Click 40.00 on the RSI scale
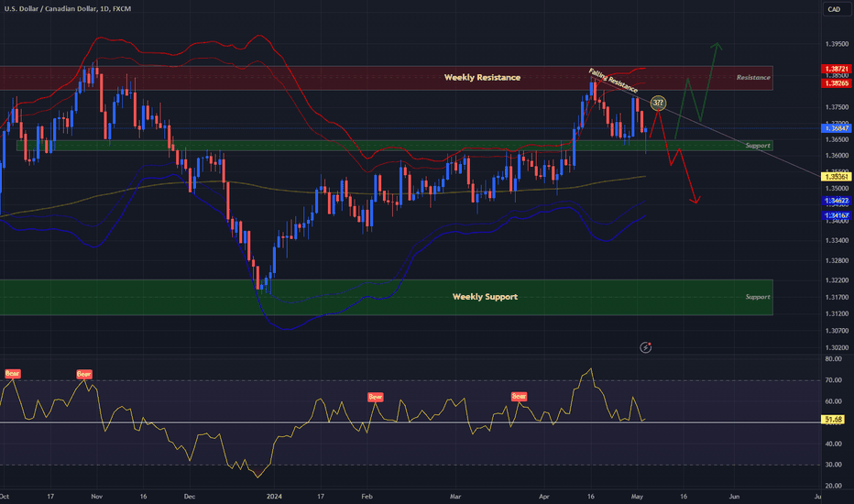Viewport: 854px width, 504px height. (x=833, y=444)
